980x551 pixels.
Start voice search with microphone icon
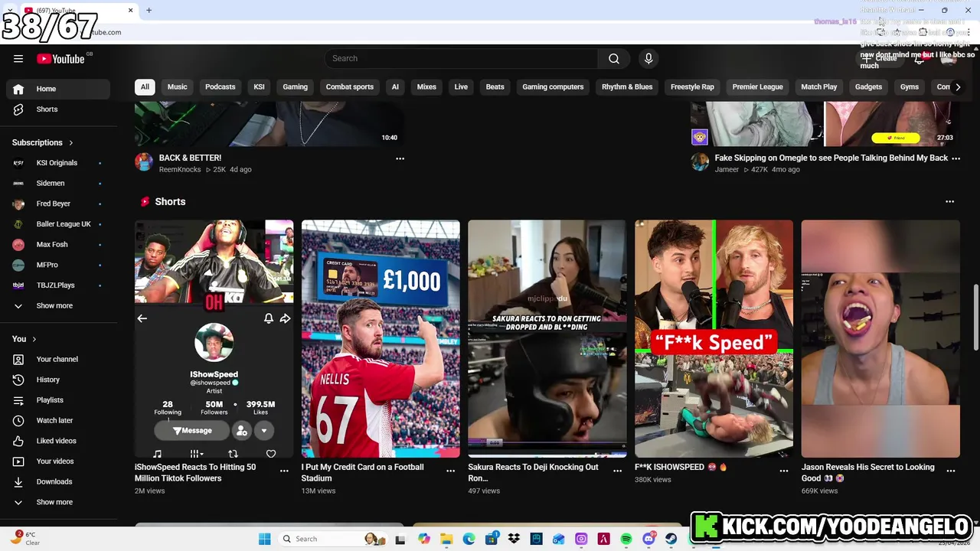point(648,59)
